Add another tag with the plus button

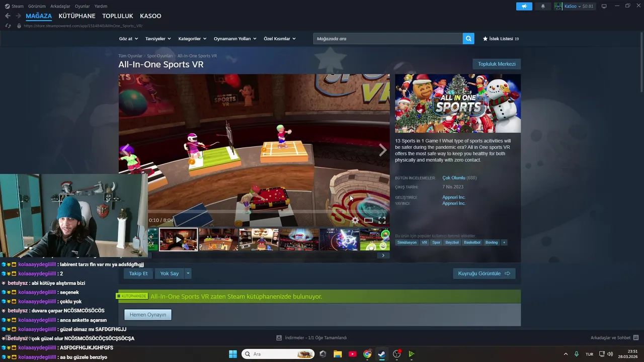pyautogui.click(x=504, y=242)
